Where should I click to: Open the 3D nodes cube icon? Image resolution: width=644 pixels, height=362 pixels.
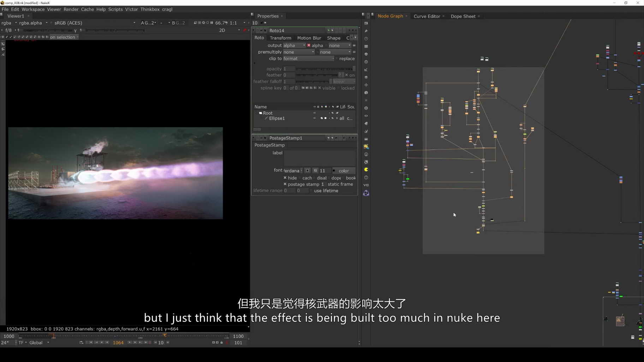(x=366, y=93)
